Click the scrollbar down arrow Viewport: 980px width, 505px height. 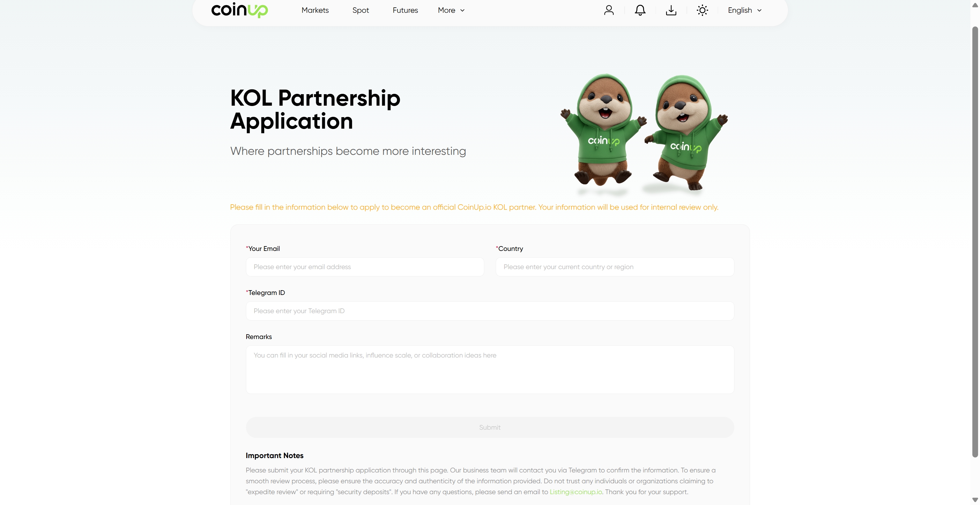pyautogui.click(x=975, y=500)
